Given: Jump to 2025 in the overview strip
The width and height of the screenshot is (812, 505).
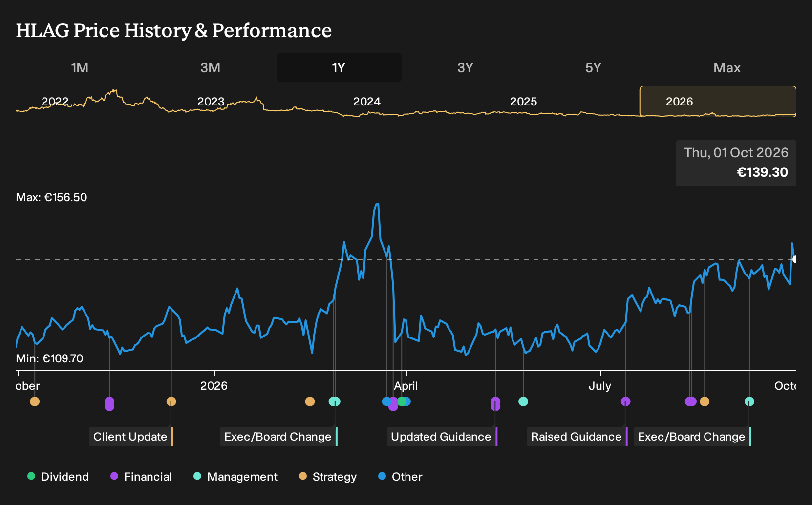Looking at the screenshot, I should 523,102.
